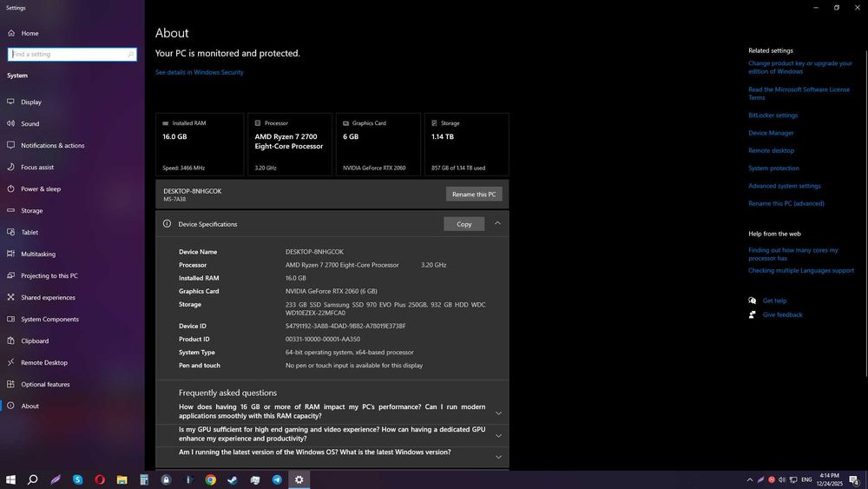Click the Multitasking sidebar icon

click(10, 254)
